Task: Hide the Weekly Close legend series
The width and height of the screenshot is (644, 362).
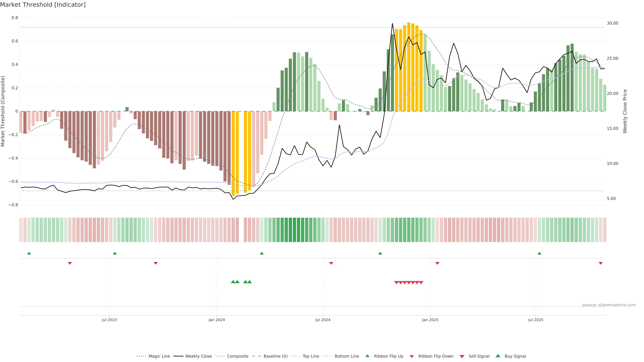Action: [x=198, y=356]
